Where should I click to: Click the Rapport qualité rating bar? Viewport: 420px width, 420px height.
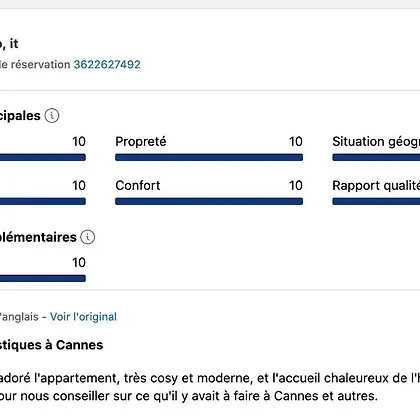(x=376, y=201)
